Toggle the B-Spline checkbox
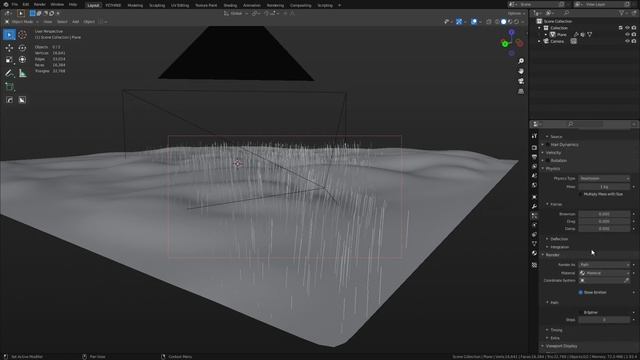This screenshot has width=640, height=360. click(x=581, y=312)
